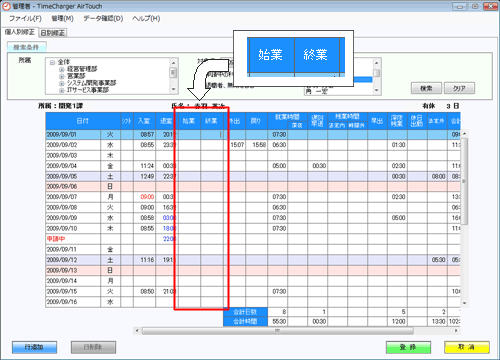Image resolution: width=500 pixels, height=360 pixels.
Task: Open the データ確認(D) menu
Action: pyautogui.click(x=103, y=18)
